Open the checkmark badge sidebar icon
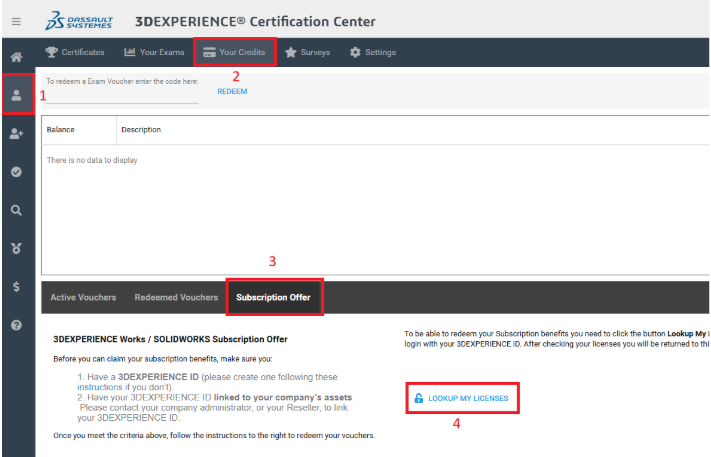The width and height of the screenshot is (711, 457). point(16,172)
